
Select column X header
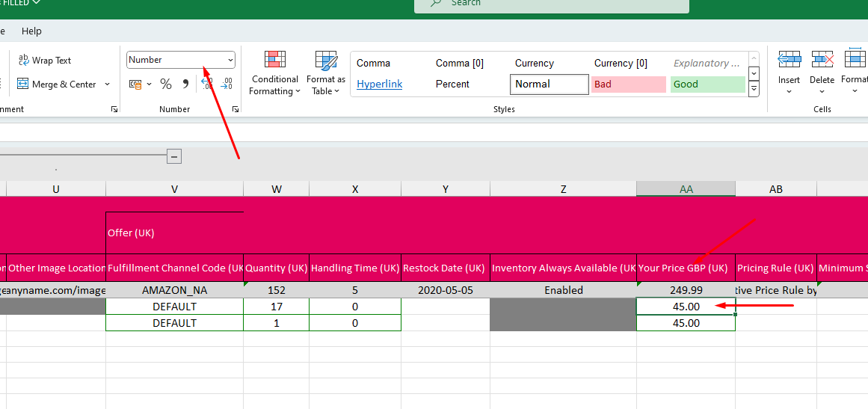point(355,189)
